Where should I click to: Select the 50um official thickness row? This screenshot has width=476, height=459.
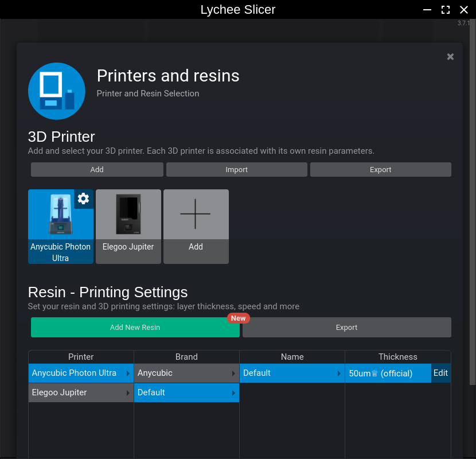[387, 374]
